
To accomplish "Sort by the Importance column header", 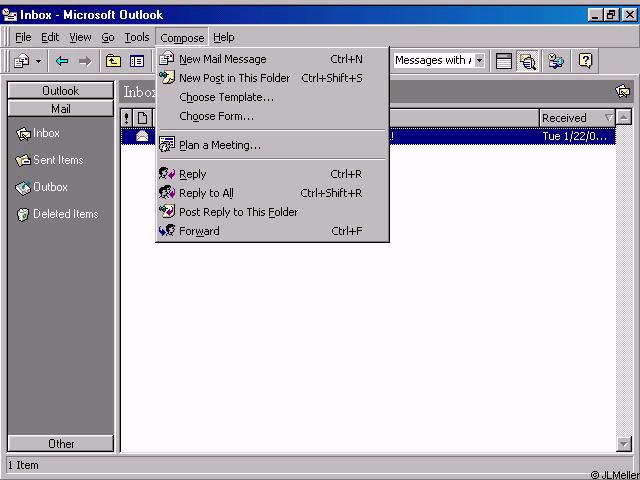I will pos(127,118).
